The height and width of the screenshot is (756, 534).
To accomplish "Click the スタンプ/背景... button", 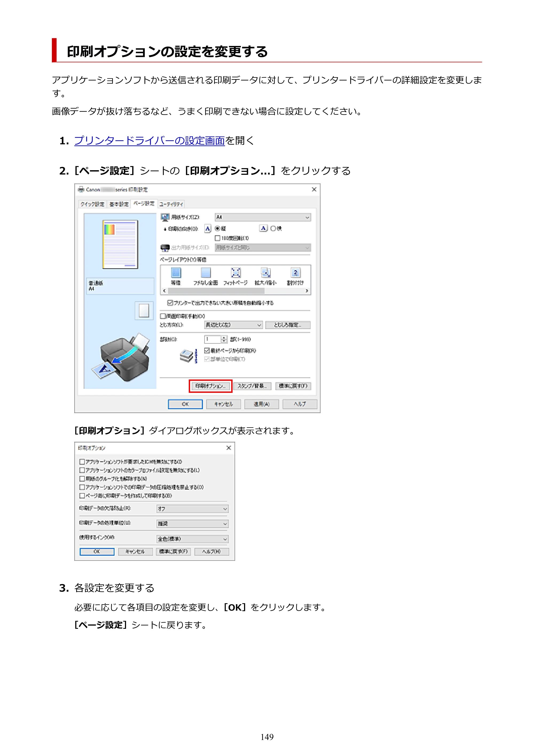I will click(252, 386).
